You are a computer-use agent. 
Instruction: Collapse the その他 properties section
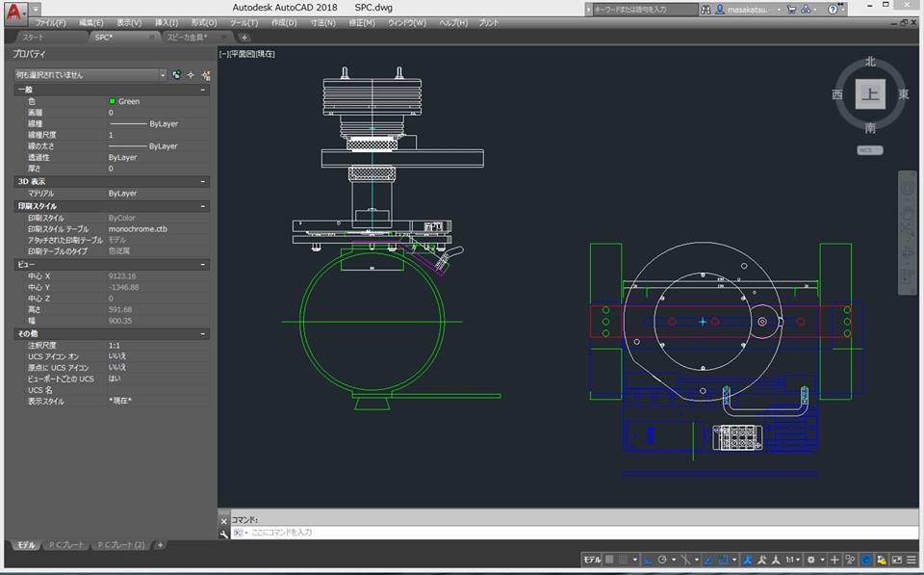tap(203, 334)
